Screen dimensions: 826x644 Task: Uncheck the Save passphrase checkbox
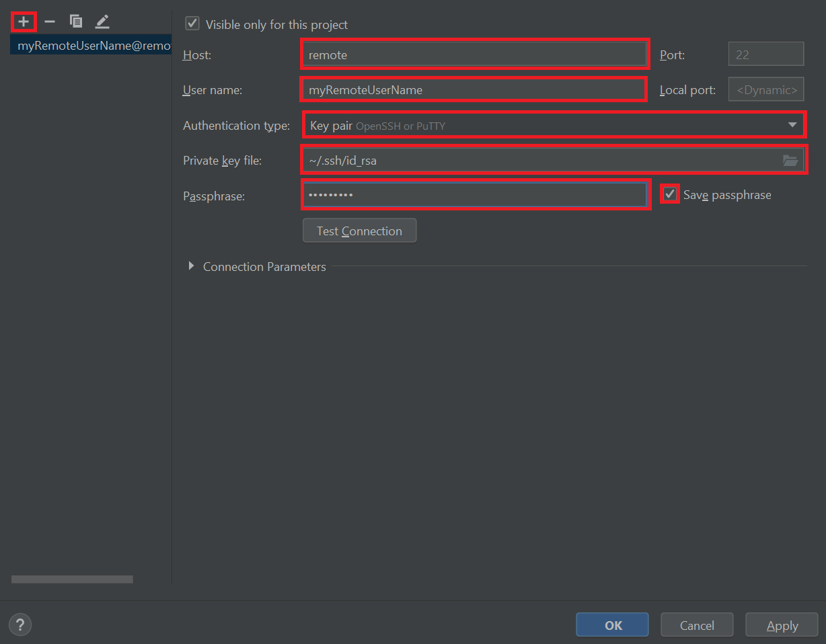tap(669, 194)
